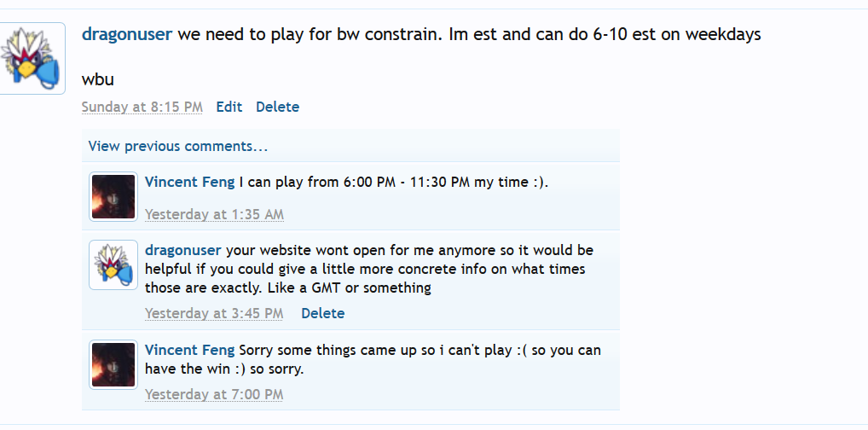This screenshot has height=430, width=868.
Task: Open Vincent Feng's name on the 7:00 PM comment
Action: point(190,351)
